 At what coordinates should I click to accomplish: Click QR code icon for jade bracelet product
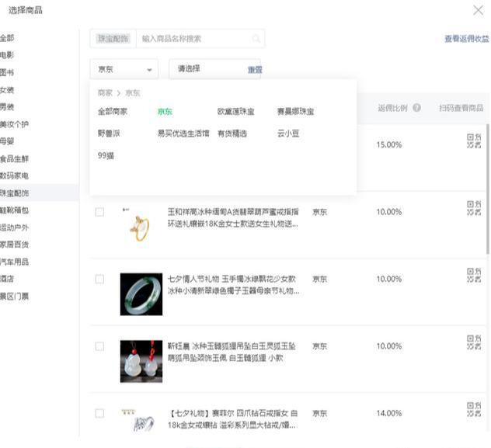(473, 275)
